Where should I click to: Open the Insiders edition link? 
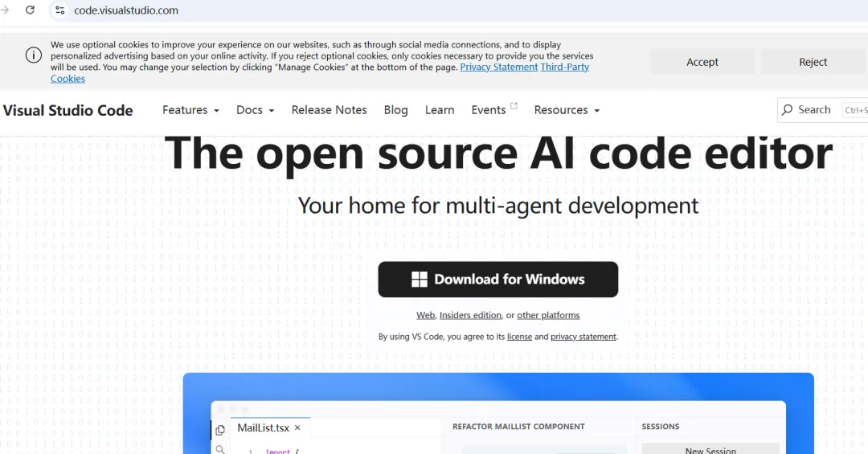coord(470,315)
